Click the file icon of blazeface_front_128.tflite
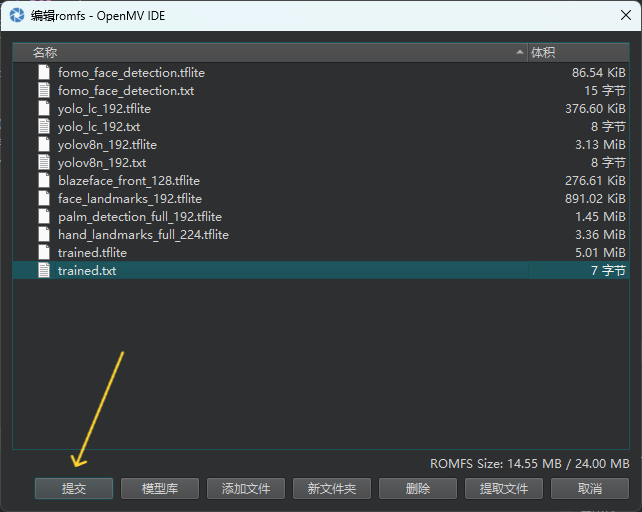 point(43,181)
